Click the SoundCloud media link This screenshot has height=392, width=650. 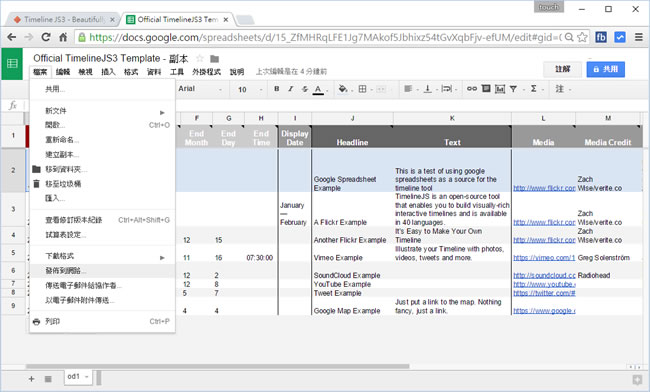click(544, 276)
